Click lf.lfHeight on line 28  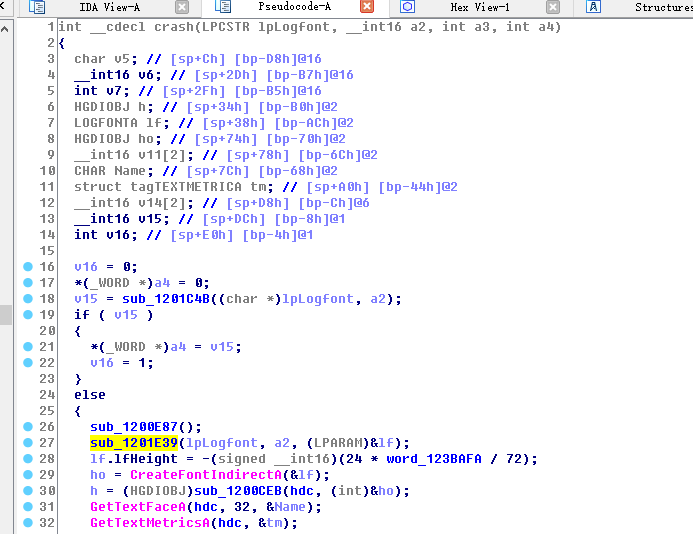click(133, 459)
